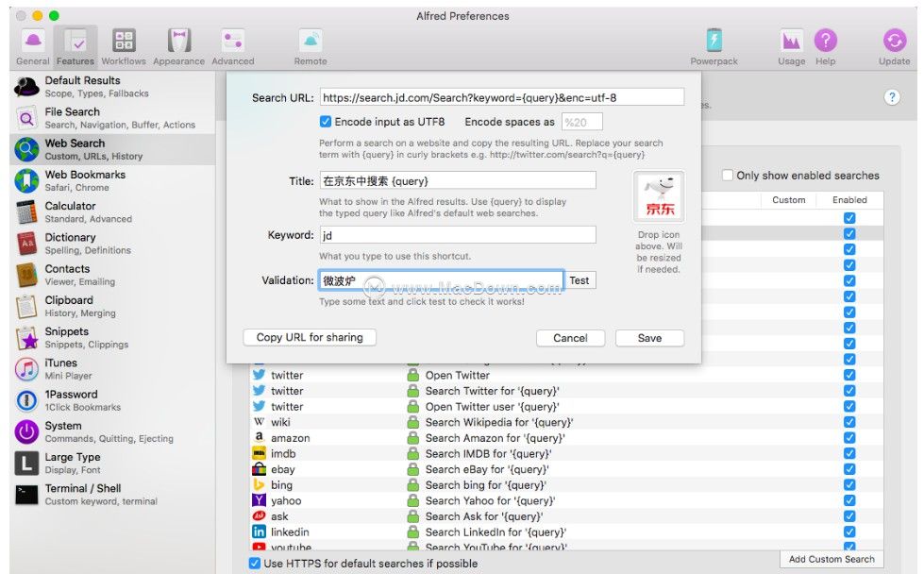Click the Update toolbar icon
This screenshot has width=924, height=574.
(x=895, y=46)
